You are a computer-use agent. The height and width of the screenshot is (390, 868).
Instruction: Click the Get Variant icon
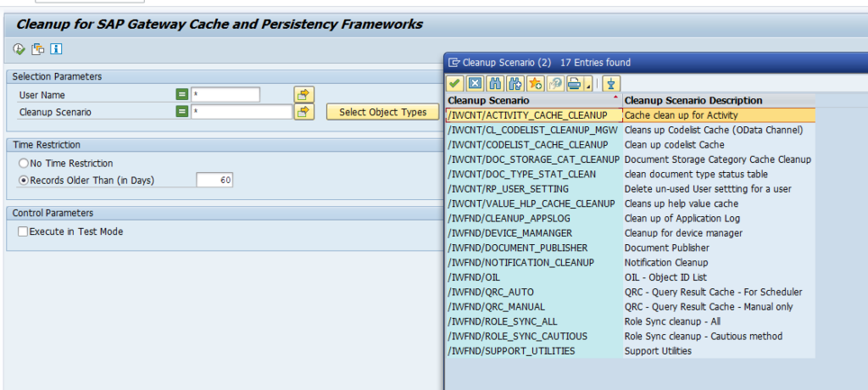click(x=37, y=49)
